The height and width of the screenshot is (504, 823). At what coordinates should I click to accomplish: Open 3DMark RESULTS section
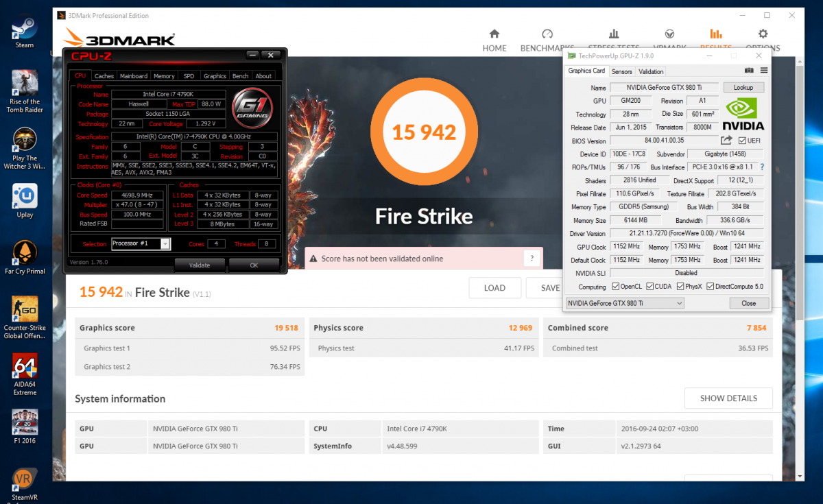click(x=715, y=40)
